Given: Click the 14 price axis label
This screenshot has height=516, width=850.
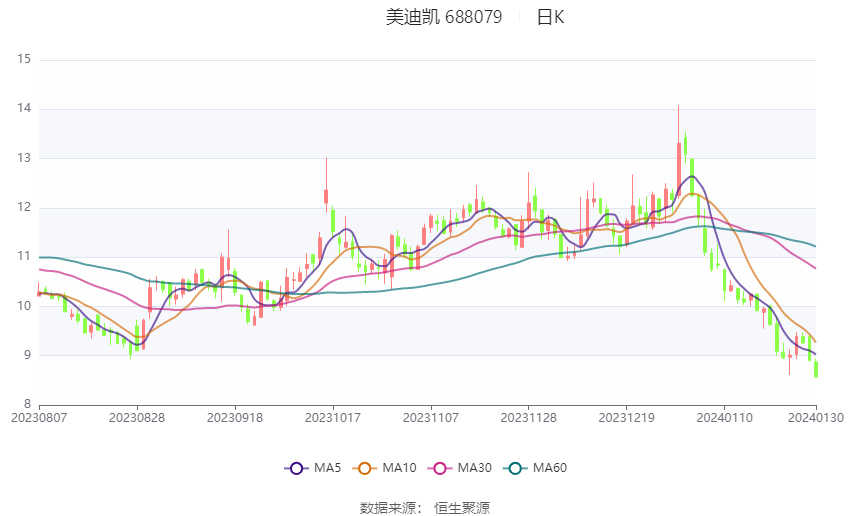Looking at the screenshot, I should pyautogui.click(x=24, y=108).
